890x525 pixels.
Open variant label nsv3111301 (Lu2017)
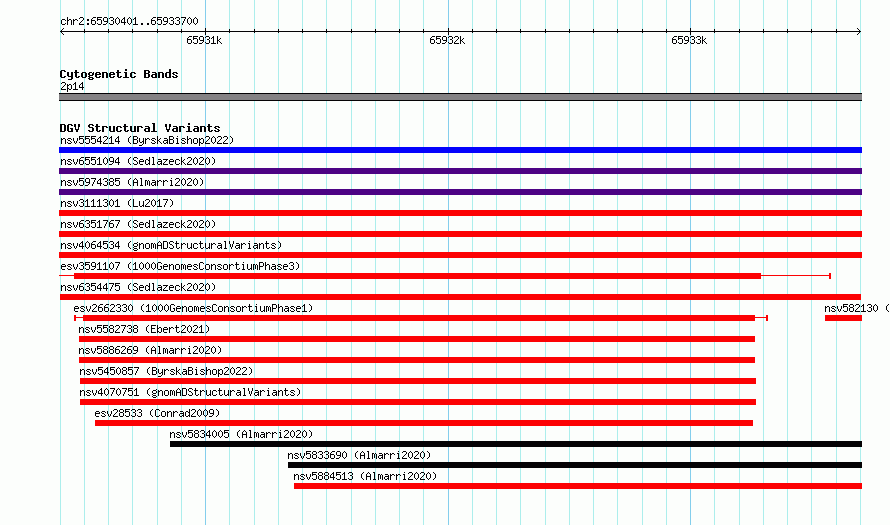pyautogui.click(x=117, y=203)
